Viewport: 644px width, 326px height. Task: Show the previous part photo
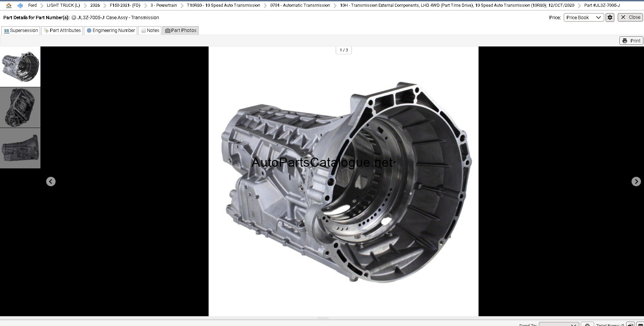click(x=51, y=182)
